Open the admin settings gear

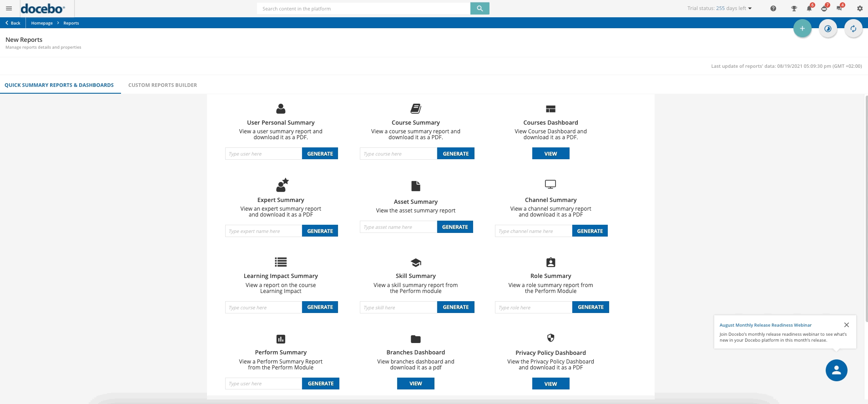pyautogui.click(x=859, y=8)
